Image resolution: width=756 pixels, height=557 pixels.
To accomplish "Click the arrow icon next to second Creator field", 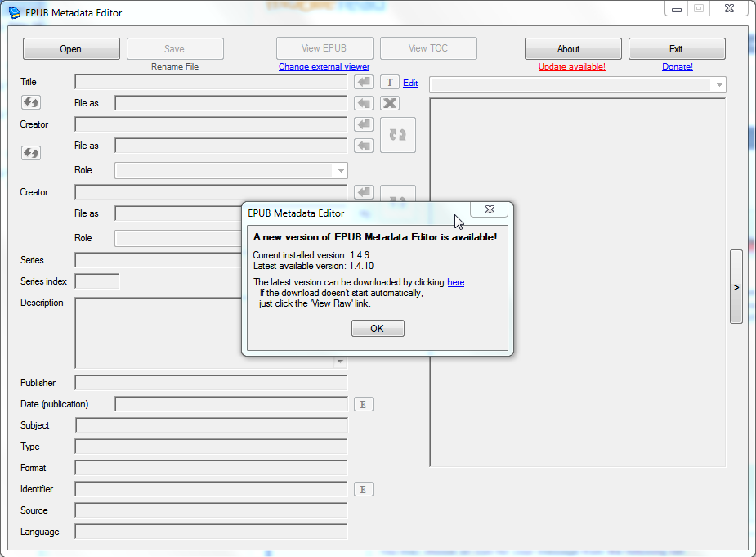I will click(x=364, y=192).
